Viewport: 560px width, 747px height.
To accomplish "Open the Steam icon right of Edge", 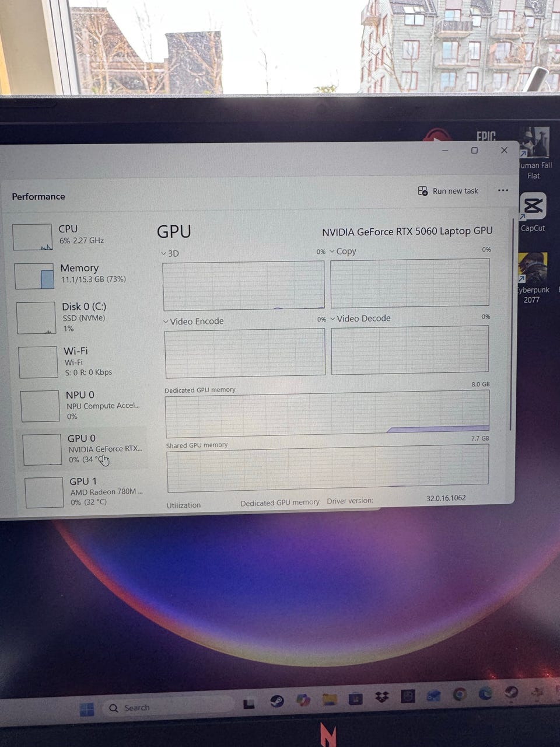I will click(x=512, y=692).
